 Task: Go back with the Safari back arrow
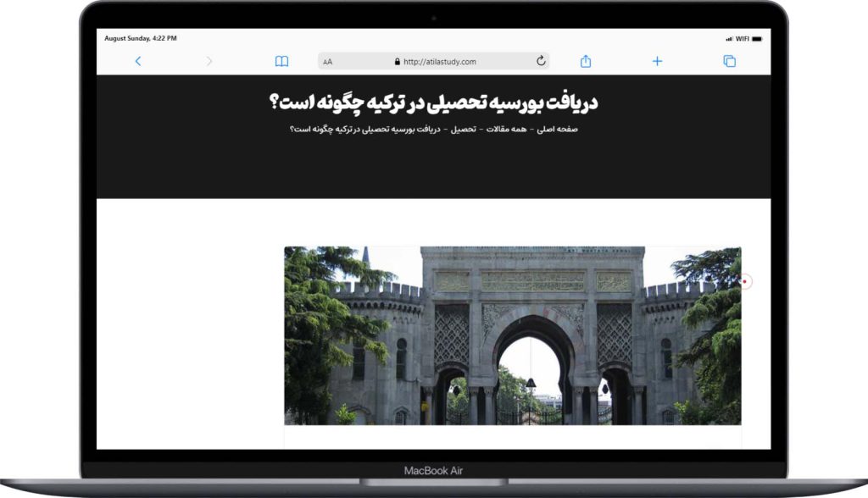pyautogui.click(x=138, y=61)
